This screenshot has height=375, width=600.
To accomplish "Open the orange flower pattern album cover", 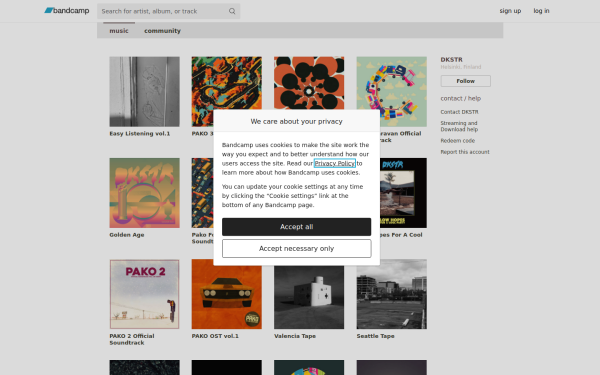I will (x=309, y=83).
